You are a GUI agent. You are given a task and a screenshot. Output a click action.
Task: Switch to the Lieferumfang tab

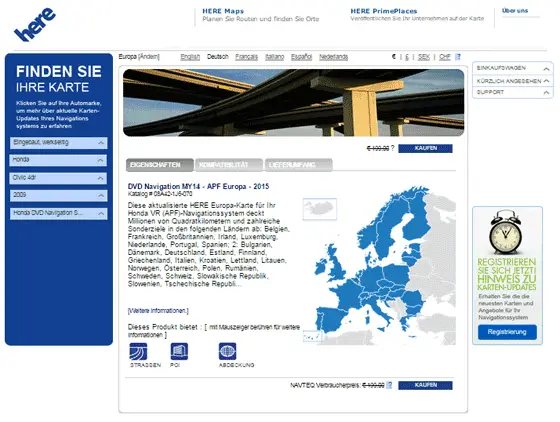click(299, 165)
